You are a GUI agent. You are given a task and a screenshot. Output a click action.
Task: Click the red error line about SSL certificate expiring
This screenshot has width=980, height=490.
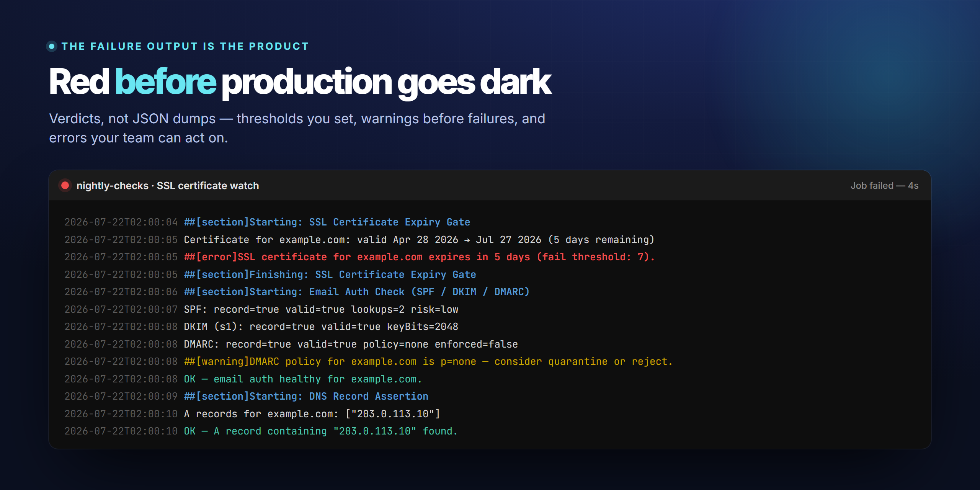[420, 257]
